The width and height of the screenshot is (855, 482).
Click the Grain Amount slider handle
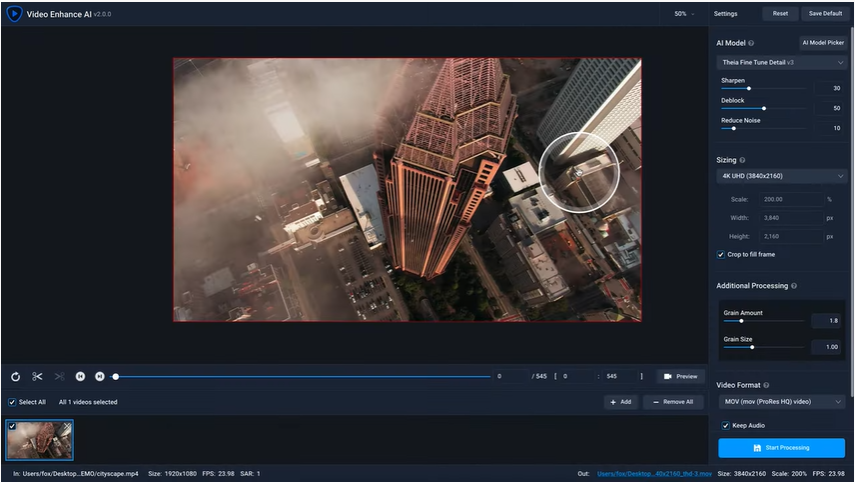[x=741, y=321]
